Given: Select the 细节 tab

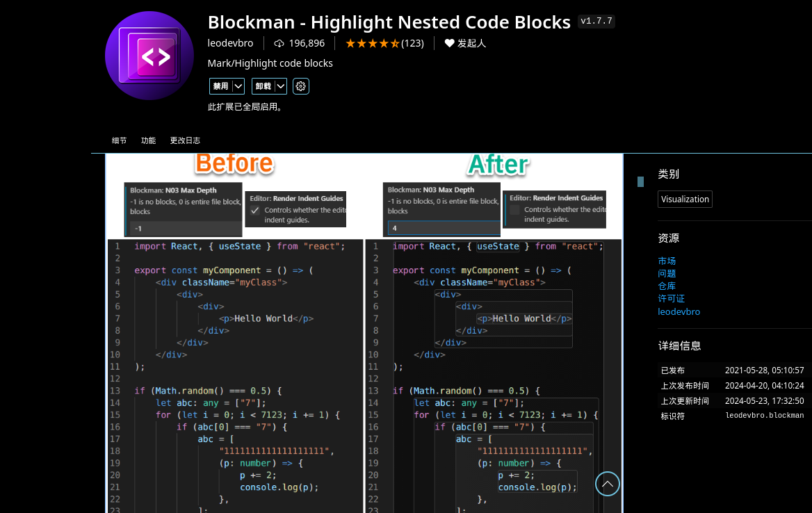Looking at the screenshot, I should click(x=119, y=140).
